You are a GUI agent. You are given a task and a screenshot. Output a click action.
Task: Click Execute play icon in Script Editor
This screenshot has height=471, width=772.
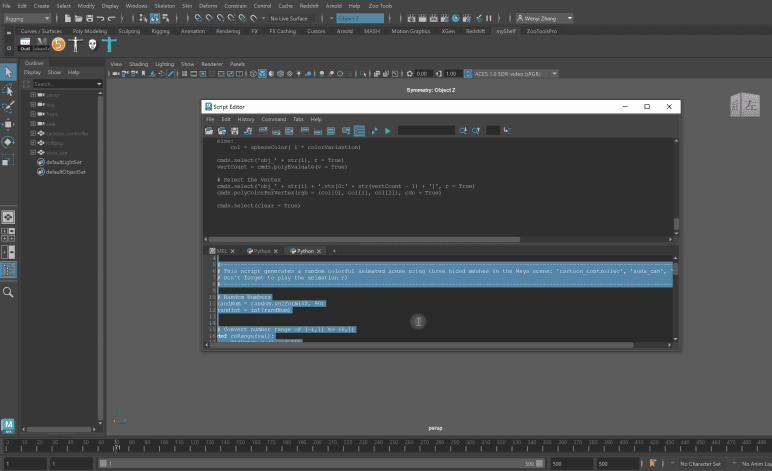click(x=387, y=130)
